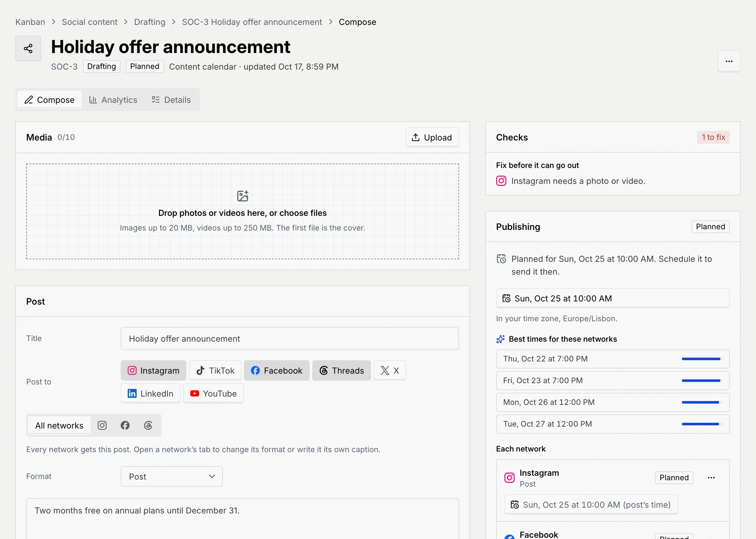The height and width of the screenshot is (539, 756).
Task: Open SOC-3 Holiday offer announcement breadcrumb
Action: tap(252, 22)
